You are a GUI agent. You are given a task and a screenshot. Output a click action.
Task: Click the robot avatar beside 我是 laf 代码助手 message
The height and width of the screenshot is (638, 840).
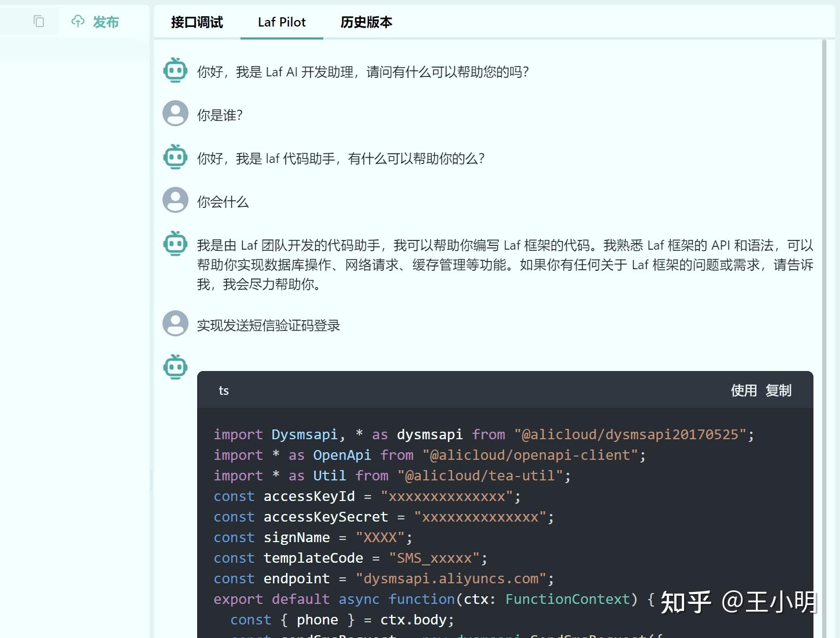(174, 157)
